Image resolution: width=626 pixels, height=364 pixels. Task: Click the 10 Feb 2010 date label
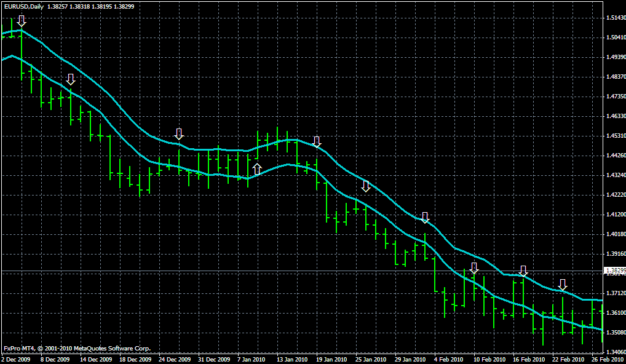pyautogui.click(x=489, y=359)
